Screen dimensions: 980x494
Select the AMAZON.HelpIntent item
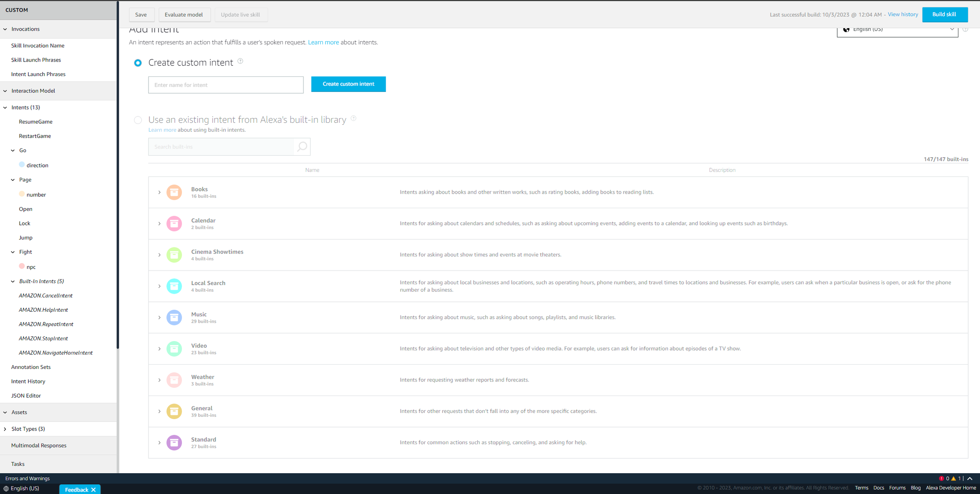(x=43, y=310)
